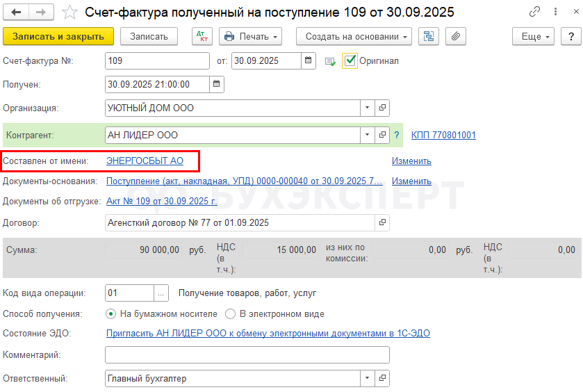Click Изменить next to Составлен от имени
Screen dimensions: 583x392
click(411, 161)
